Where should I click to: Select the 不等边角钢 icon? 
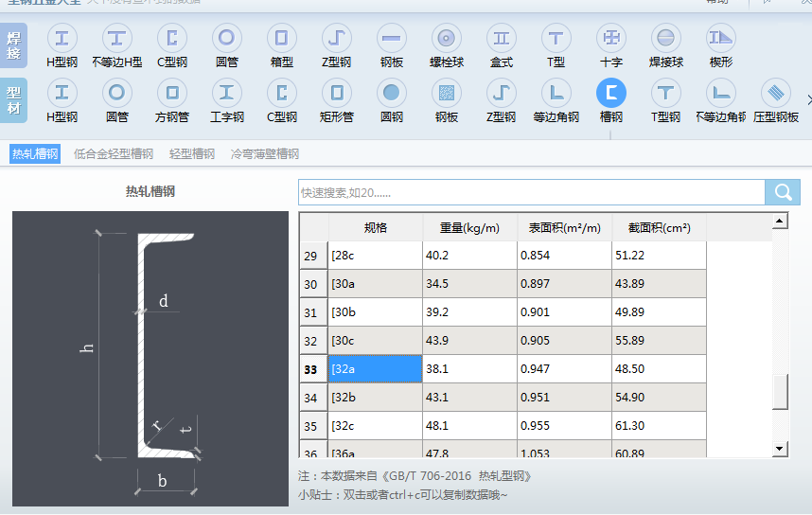pos(721,94)
